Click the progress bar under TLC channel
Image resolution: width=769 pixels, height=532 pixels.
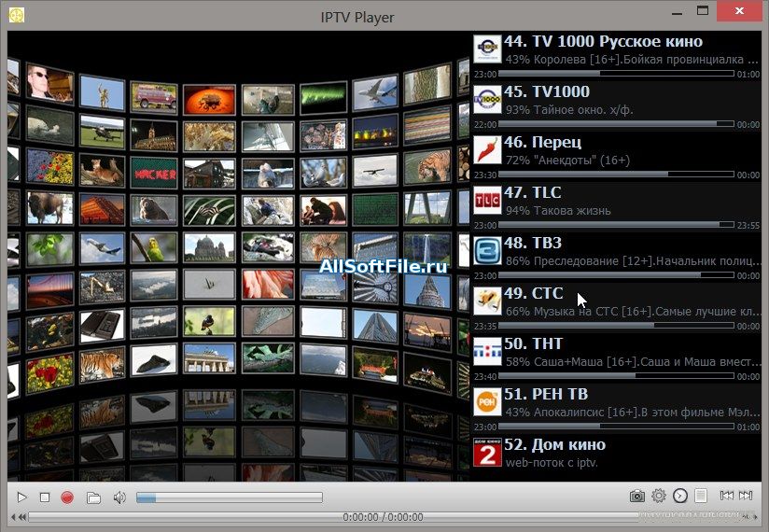(616, 225)
